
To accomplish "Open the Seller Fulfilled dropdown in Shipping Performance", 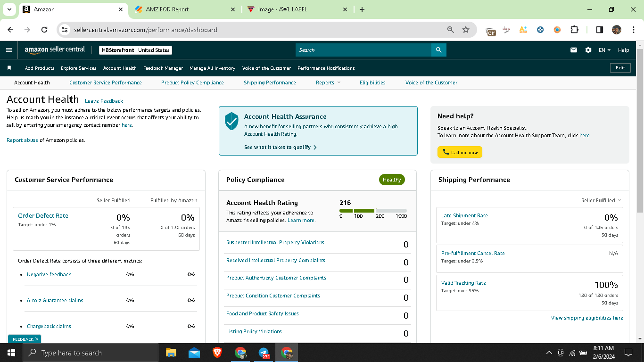I will click(601, 200).
